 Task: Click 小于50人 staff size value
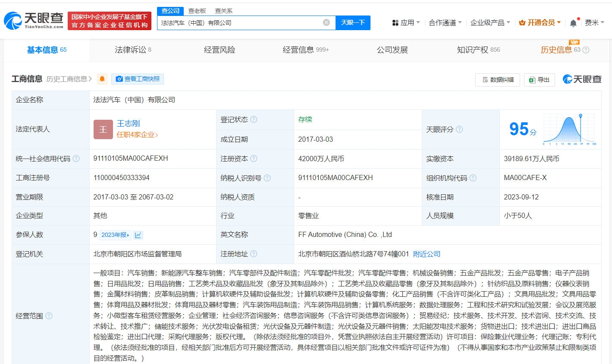click(518, 216)
